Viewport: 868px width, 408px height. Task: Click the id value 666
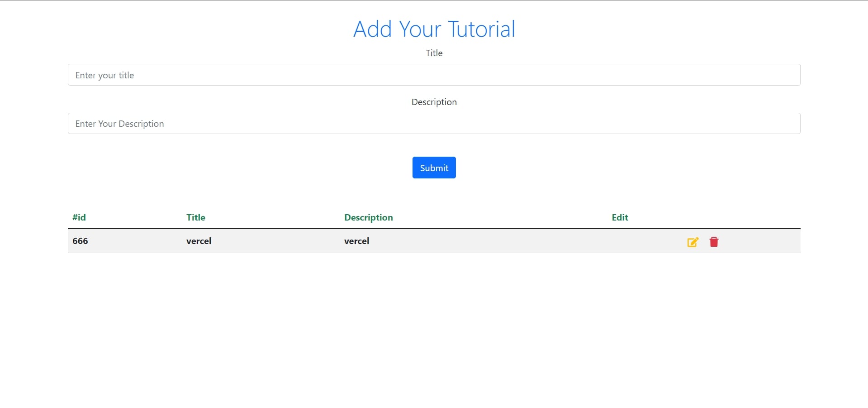(80, 241)
